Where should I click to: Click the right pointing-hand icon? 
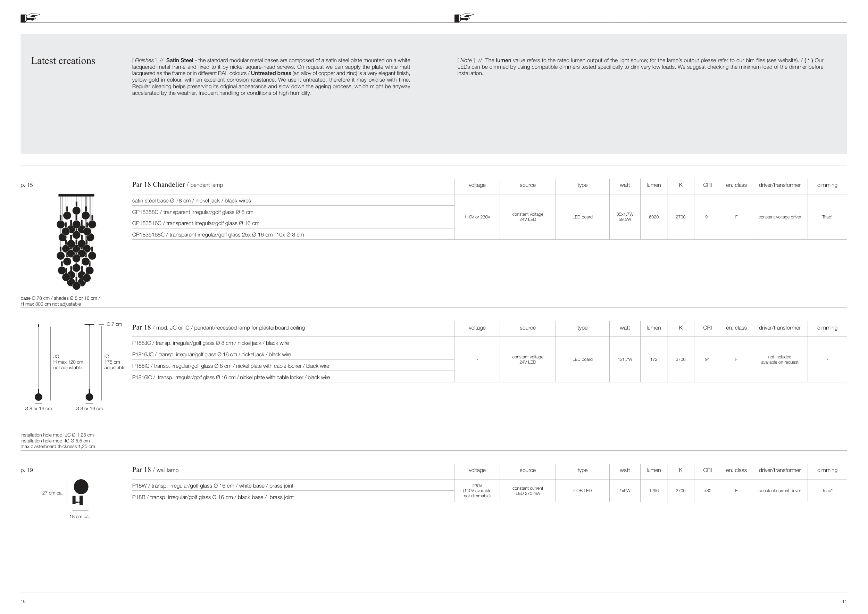coord(464,18)
